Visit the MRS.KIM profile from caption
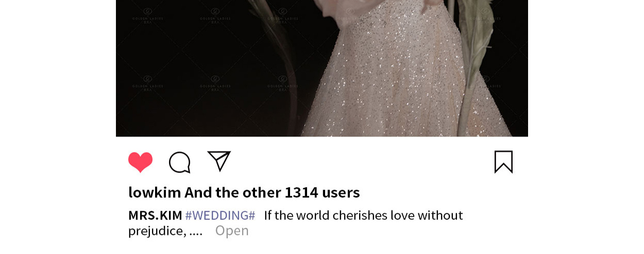Screen dimensions: 644x254 tap(155, 215)
